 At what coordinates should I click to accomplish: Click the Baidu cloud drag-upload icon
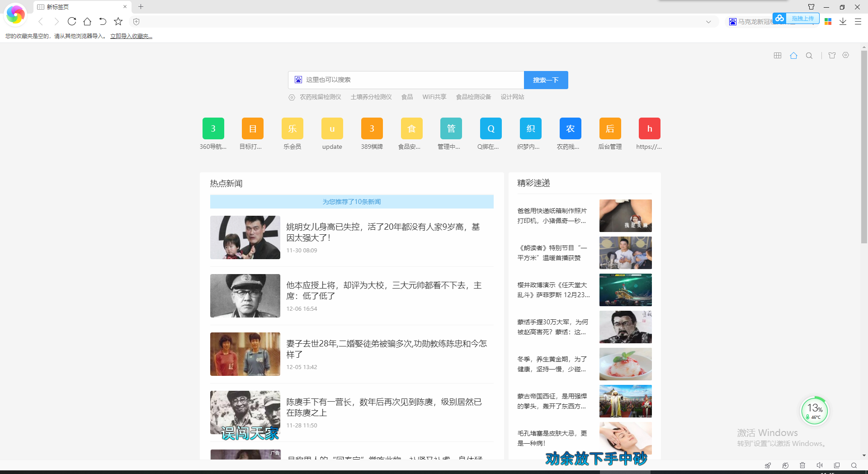(779, 18)
